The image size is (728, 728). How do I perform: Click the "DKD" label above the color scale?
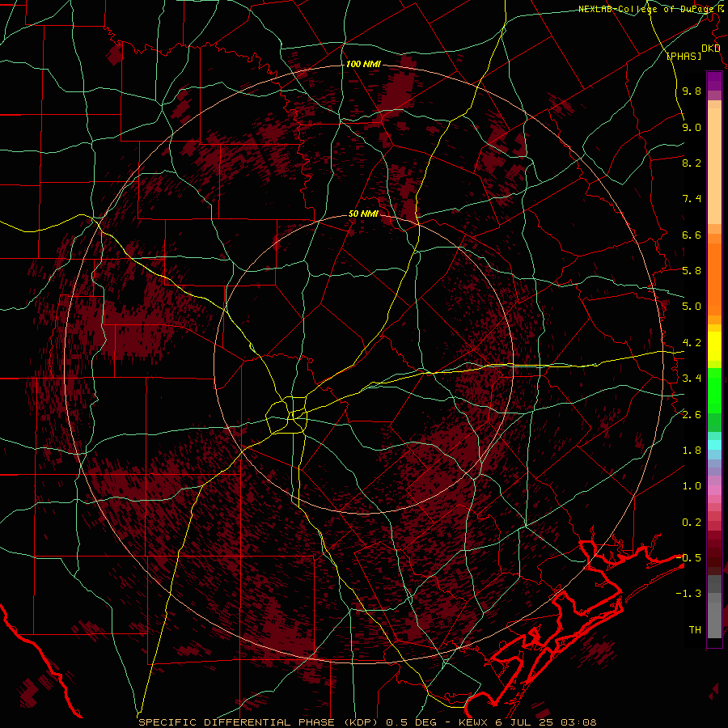710,49
